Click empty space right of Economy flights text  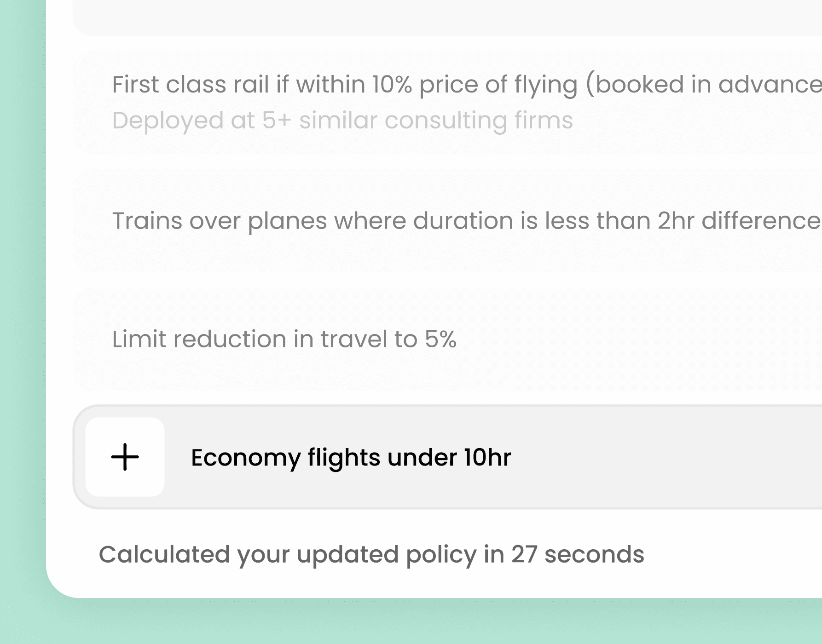pyautogui.click(x=667, y=457)
